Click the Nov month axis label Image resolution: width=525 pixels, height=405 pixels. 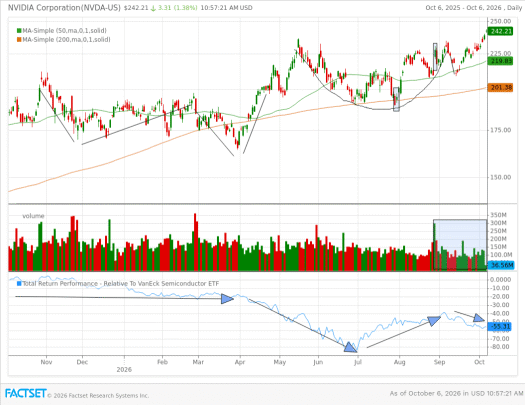tap(46, 362)
